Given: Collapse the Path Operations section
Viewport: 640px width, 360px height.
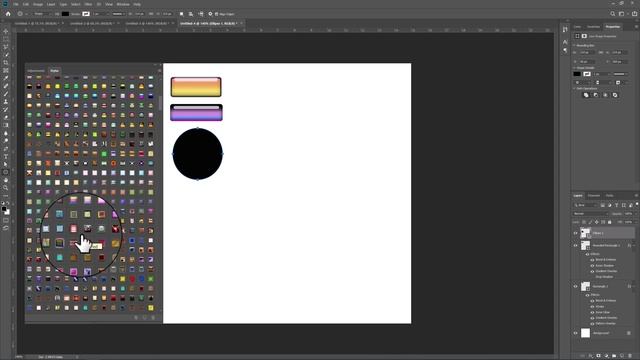Looking at the screenshot, I should pyautogui.click(x=574, y=88).
